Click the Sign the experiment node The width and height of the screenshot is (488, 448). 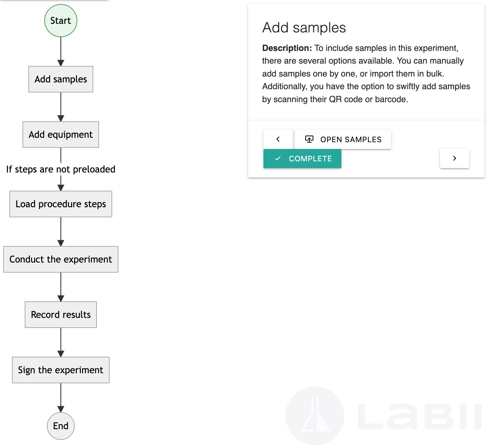[x=60, y=370]
